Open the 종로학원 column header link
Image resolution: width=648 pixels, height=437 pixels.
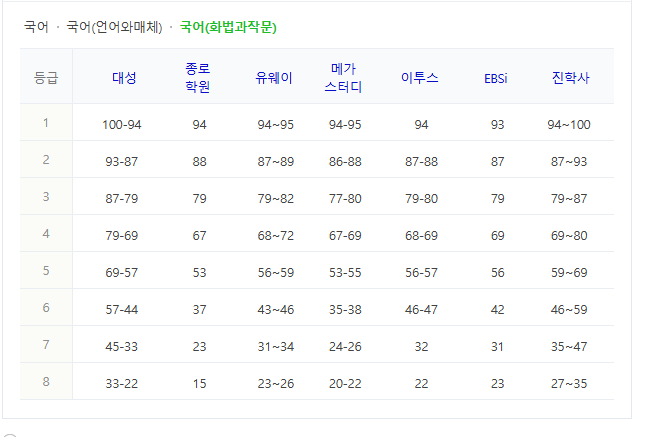coord(198,77)
